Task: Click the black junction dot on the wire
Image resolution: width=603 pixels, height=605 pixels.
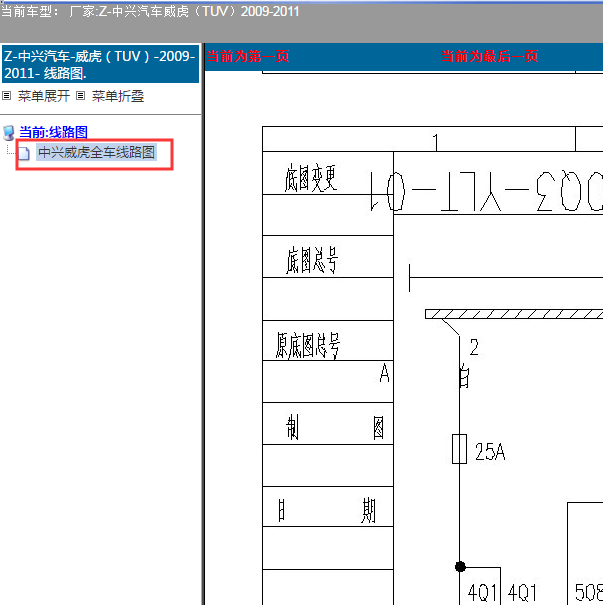Action: [460, 566]
